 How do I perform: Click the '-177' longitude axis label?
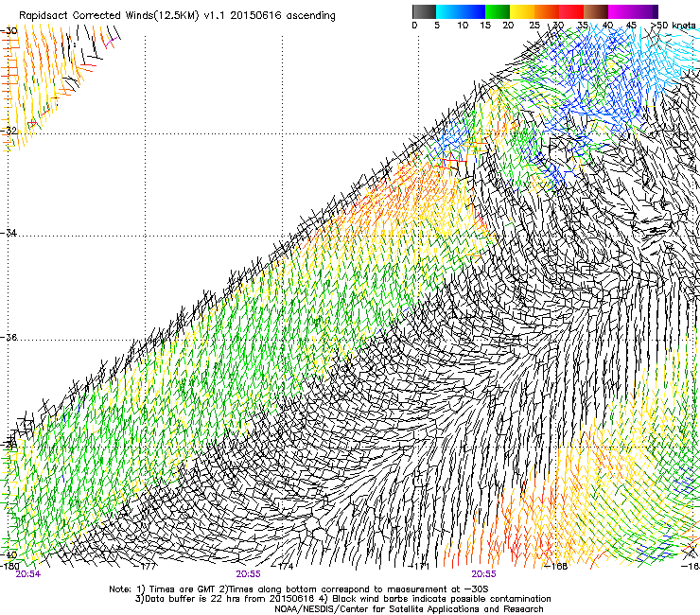[146, 566]
